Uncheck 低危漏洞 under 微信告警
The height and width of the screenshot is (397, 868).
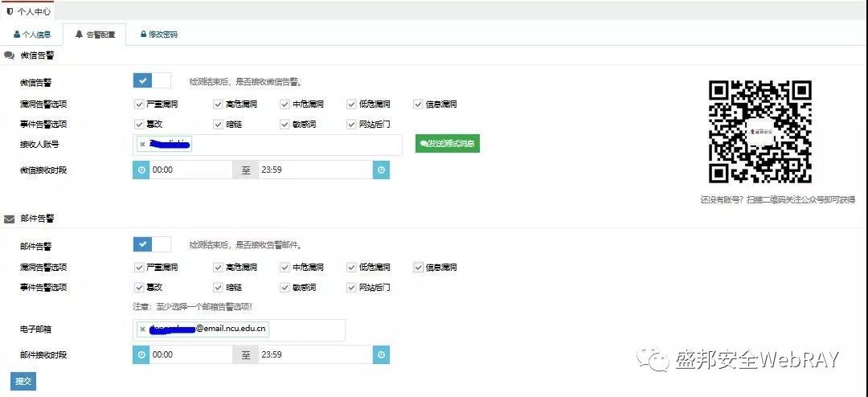(x=351, y=104)
